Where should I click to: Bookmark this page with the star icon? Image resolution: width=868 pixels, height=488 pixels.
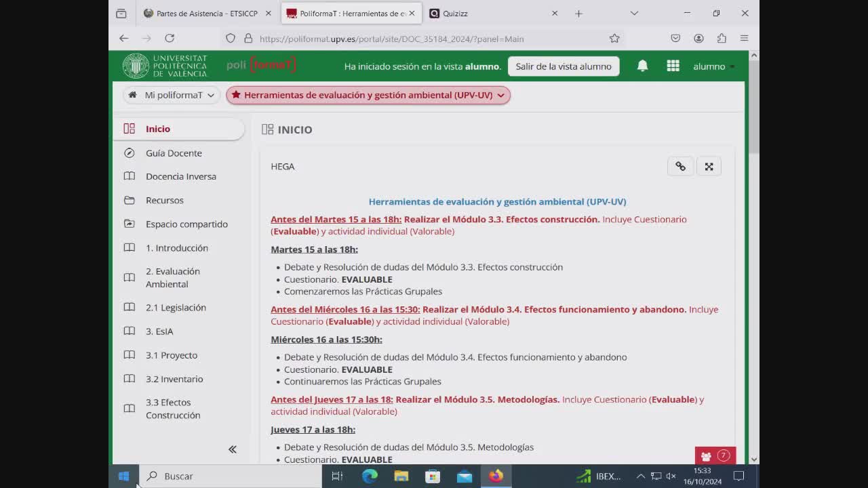click(x=614, y=39)
